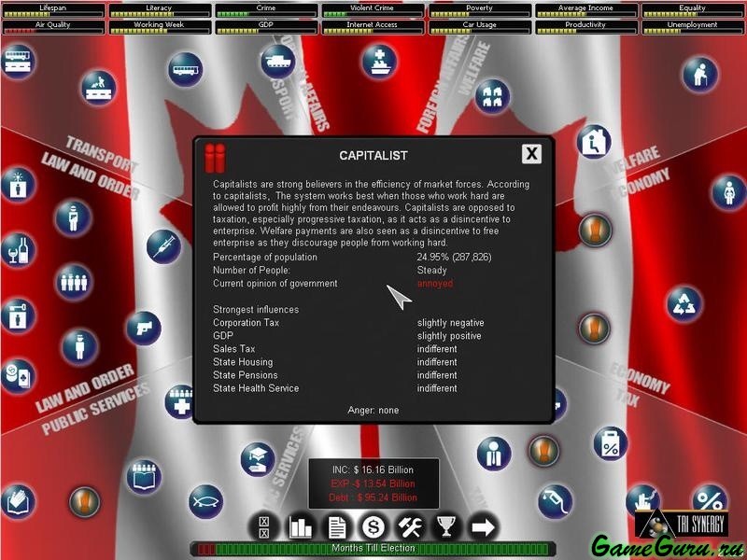Screen dimensions: 747x560
Task: Click the GDP indicator bar at top
Action: [266, 27]
